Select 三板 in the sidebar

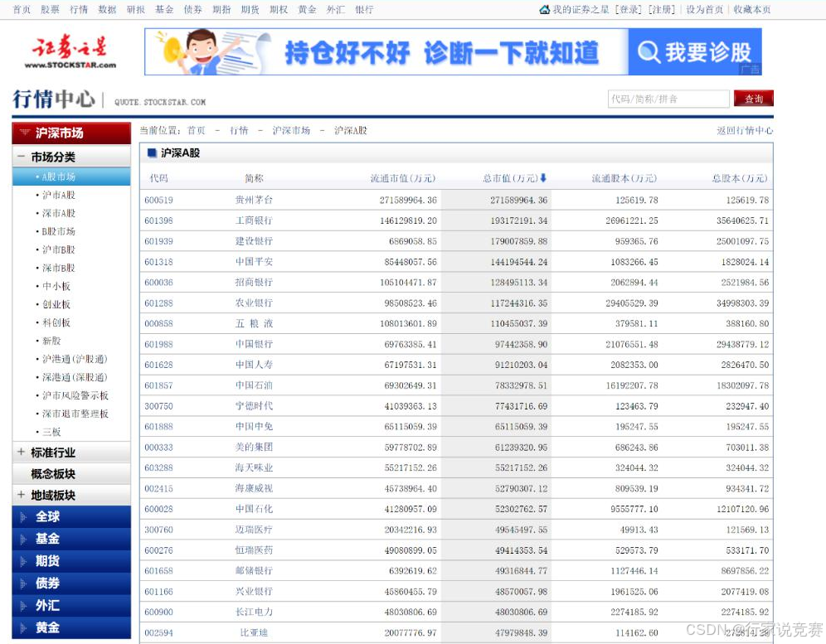click(51, 432)
